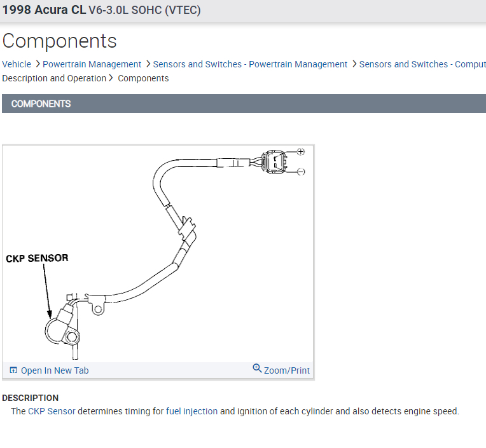486x448 pixels.
Task: Click the Open In New Tab icon
Action: click(13, 370)
